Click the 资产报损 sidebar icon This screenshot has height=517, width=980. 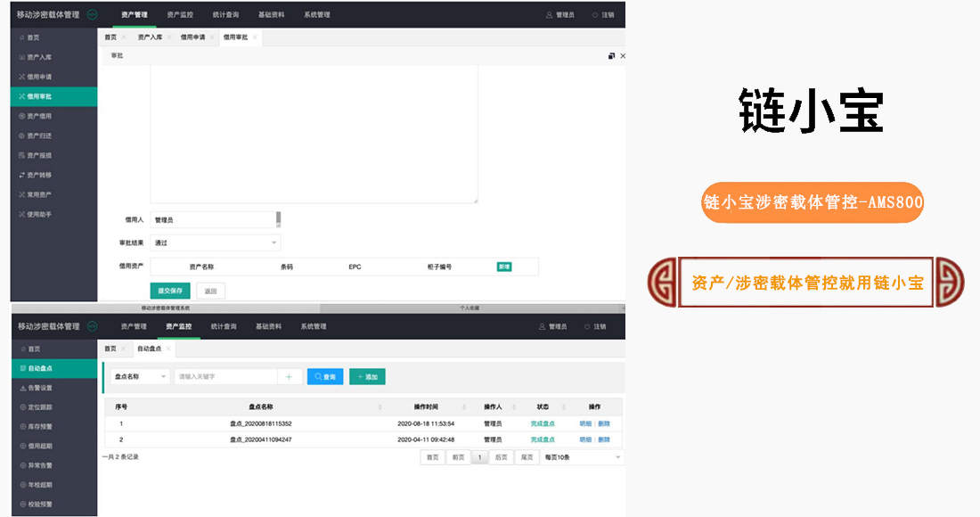(x=22, y=155)
